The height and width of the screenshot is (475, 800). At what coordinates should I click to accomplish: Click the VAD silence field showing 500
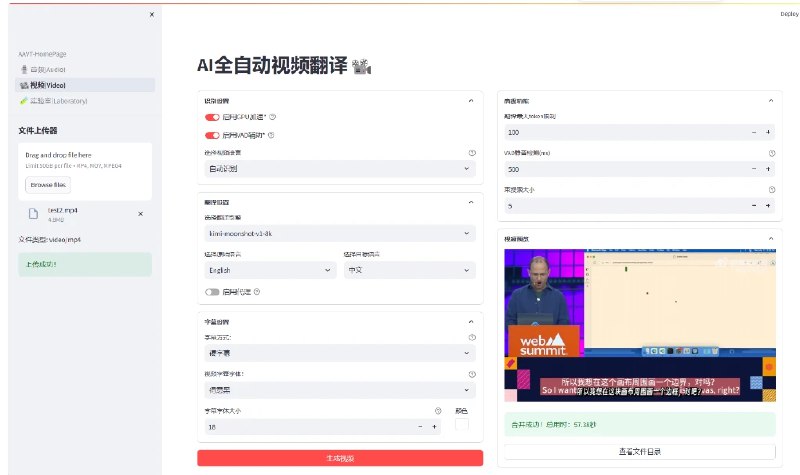626,169
